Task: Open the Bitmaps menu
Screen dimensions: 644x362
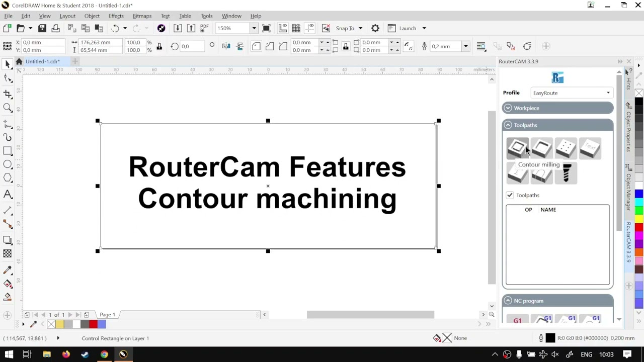Action: 142,16
